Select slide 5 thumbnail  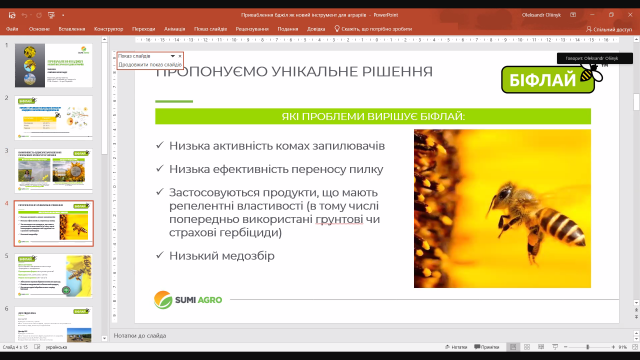pos(53,276)
